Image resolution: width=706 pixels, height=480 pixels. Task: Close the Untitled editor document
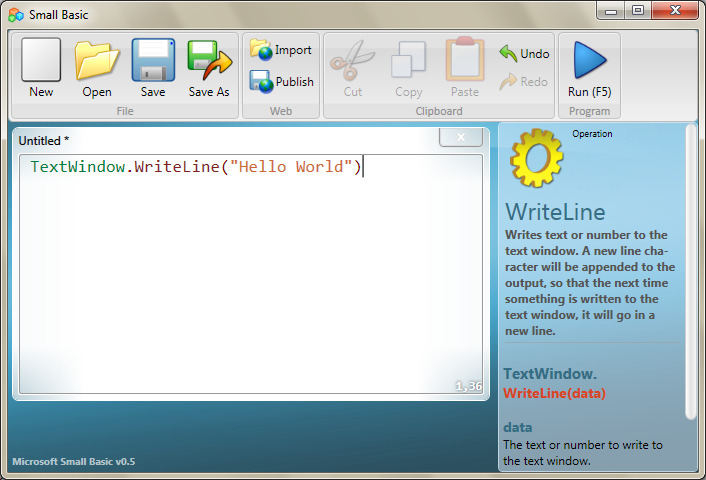point(461,137)
